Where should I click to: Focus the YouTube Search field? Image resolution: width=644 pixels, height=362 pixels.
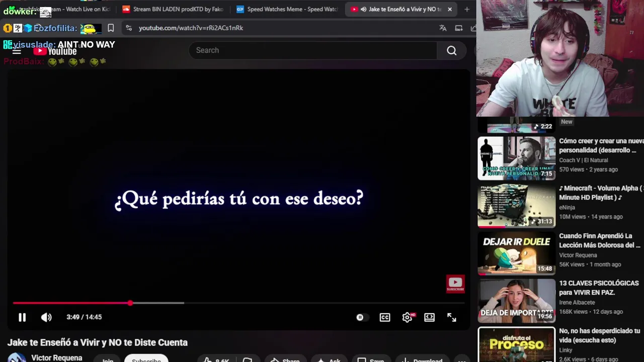pyautogui.click(x=313, y=50)
